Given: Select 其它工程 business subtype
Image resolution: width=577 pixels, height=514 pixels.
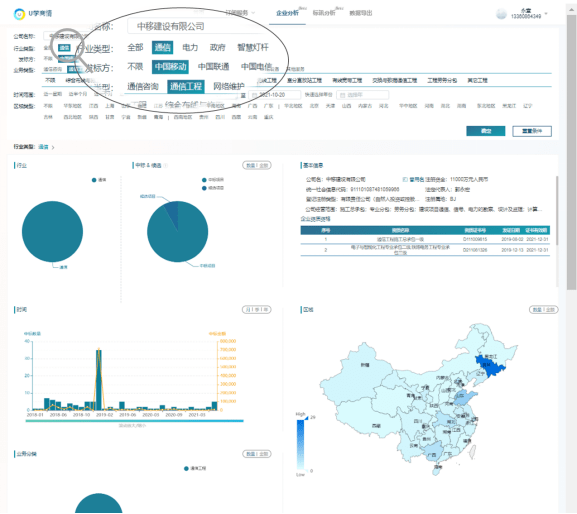Looking at the screenshot, I should (x=477, y=80).
